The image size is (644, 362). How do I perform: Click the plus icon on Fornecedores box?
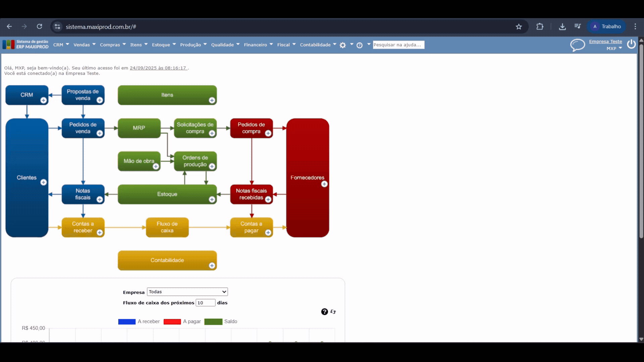point(324,184)
